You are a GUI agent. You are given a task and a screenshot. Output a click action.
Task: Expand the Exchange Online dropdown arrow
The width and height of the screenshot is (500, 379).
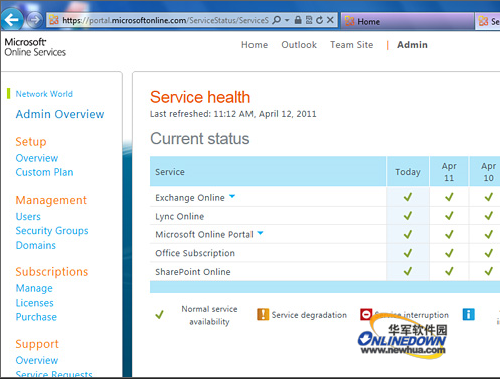(x=232, y=196)
